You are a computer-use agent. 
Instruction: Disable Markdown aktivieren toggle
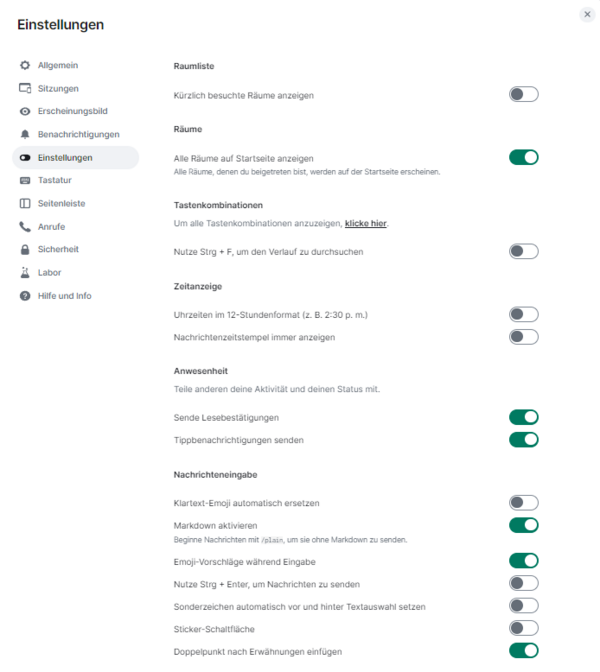coord(523,525)
